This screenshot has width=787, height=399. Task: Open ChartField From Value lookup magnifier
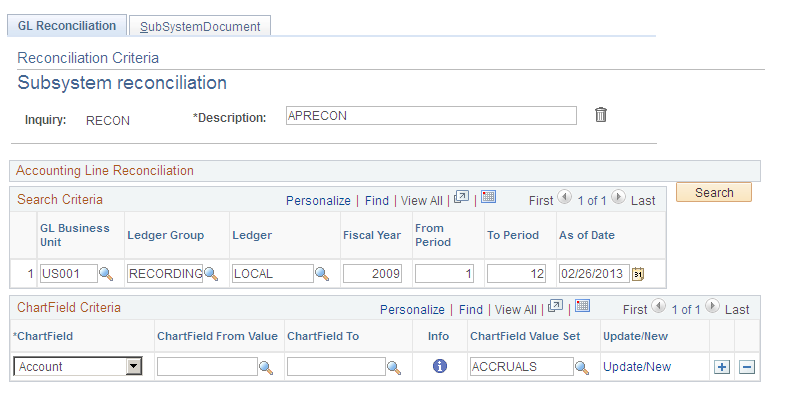pos(266,368)
